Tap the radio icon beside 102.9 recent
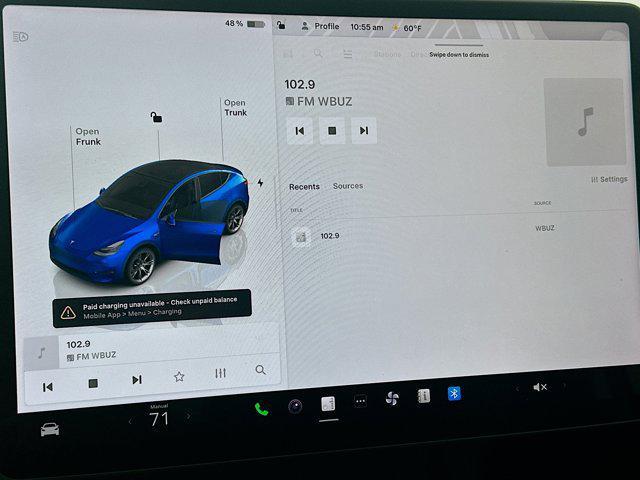 pyautogui.click(x=301, y=237)
